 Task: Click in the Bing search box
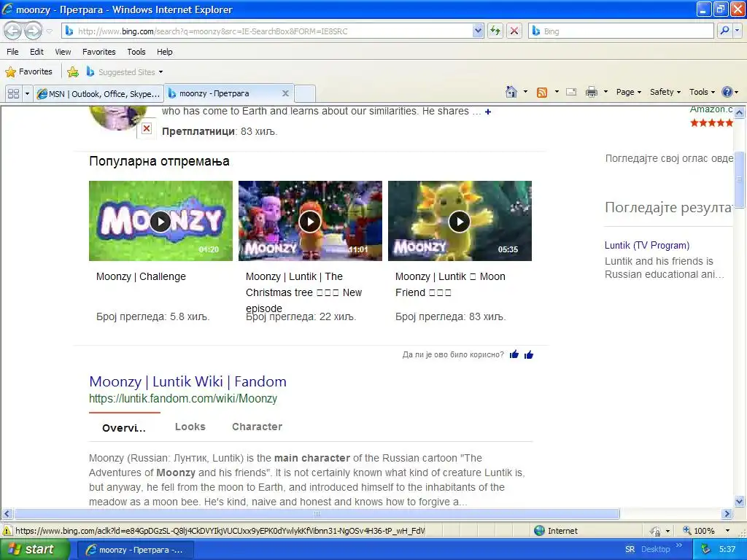pos(621,31)
